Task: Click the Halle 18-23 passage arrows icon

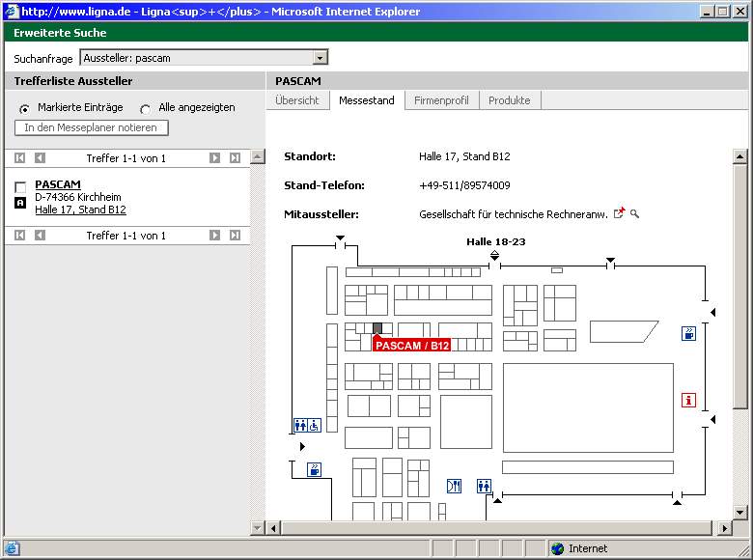Action: click(494, 255)
